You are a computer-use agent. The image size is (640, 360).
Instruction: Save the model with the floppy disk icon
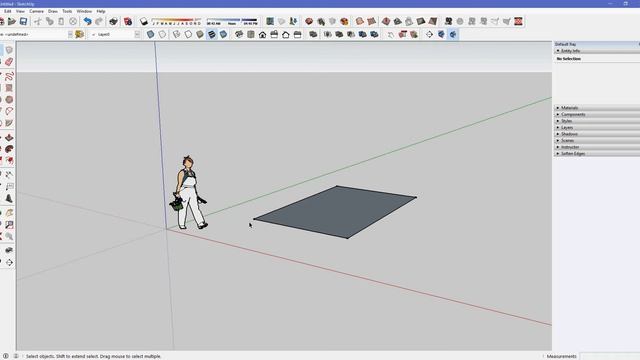click(x=23, y=21)
